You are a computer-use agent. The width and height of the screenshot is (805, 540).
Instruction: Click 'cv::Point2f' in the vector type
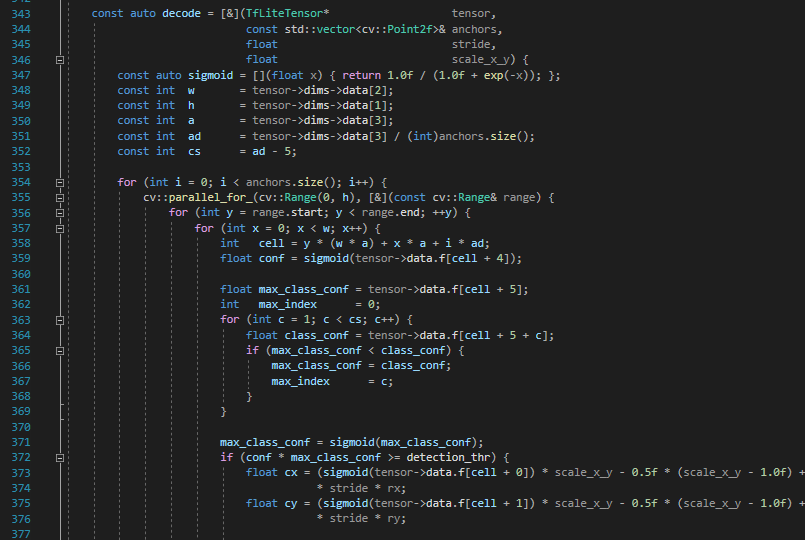(397, 29)
